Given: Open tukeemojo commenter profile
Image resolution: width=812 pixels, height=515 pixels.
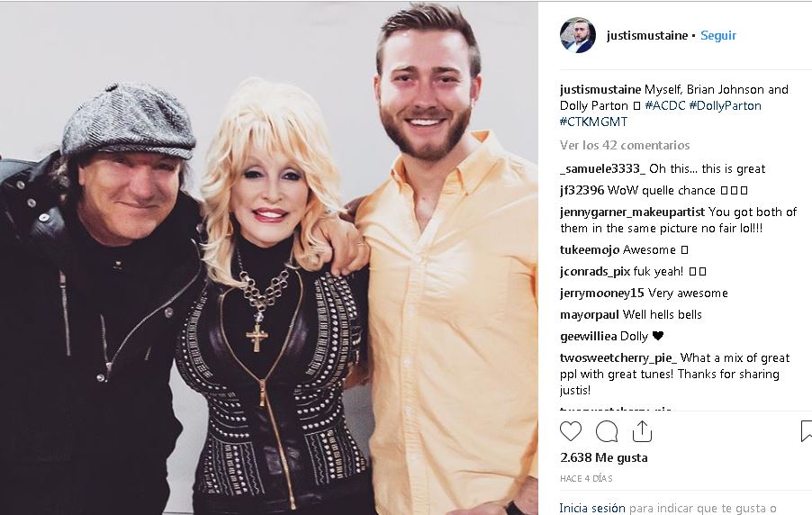Looking at the screenshot, I should tap(590, 249).
